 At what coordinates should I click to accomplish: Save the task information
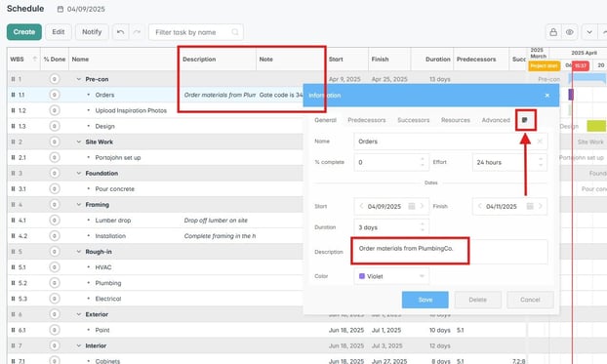[425, 300]
